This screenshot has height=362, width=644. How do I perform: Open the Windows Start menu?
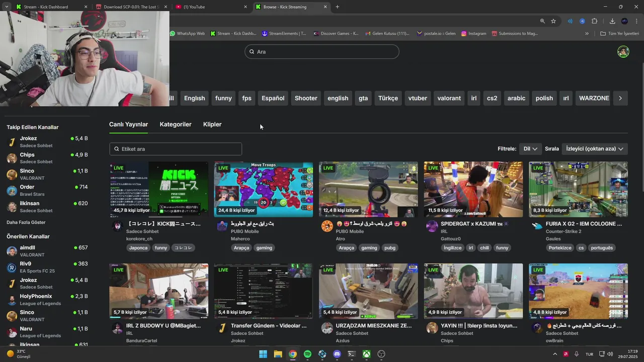pos(263,354)
